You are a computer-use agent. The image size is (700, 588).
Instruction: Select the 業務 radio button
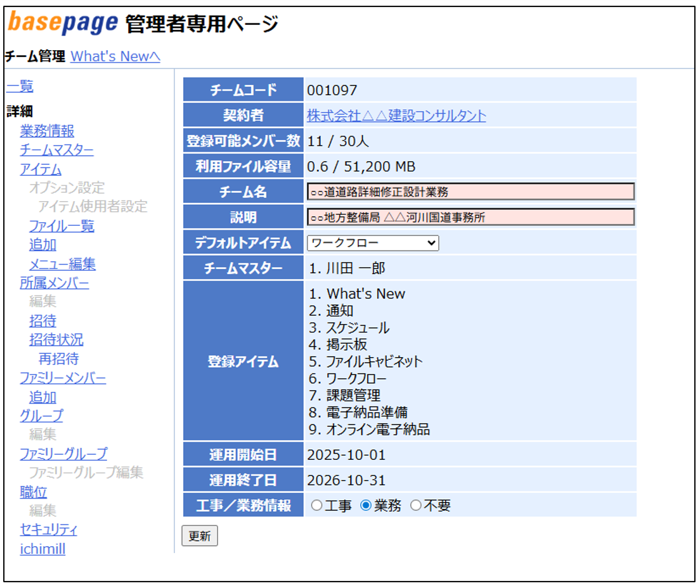[365, 506]
